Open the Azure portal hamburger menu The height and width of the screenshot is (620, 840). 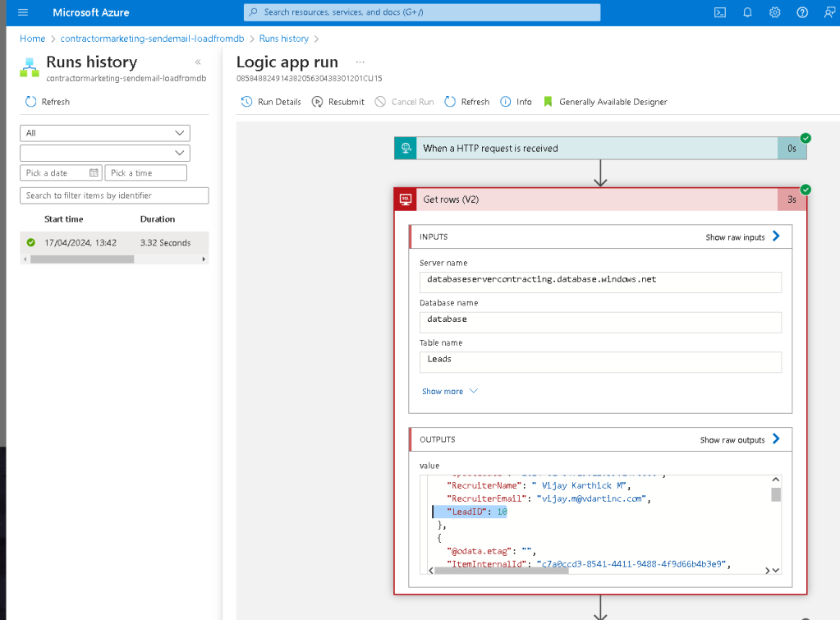click(x=23, y=12)
